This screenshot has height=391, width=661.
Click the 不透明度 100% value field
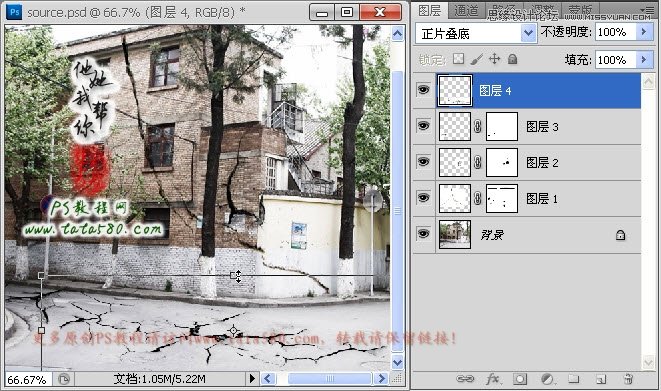point(616,32)
